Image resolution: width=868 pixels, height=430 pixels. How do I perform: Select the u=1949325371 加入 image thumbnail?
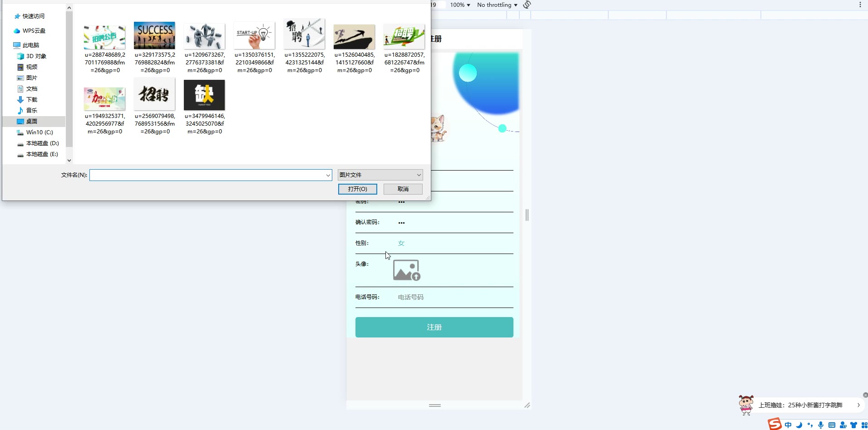(104, 98)
